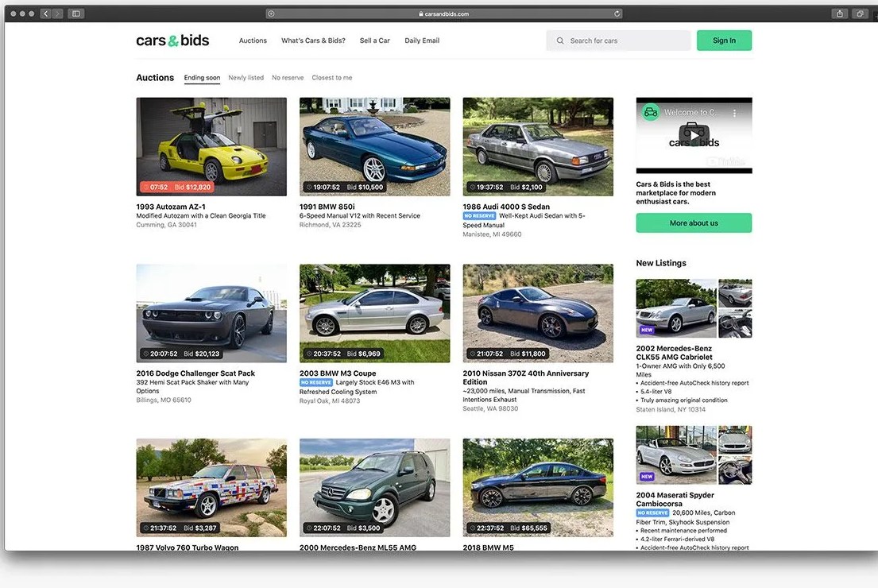Click the text "Seattle, WA 98030"

pyautogui.click(x=490, y=408)
